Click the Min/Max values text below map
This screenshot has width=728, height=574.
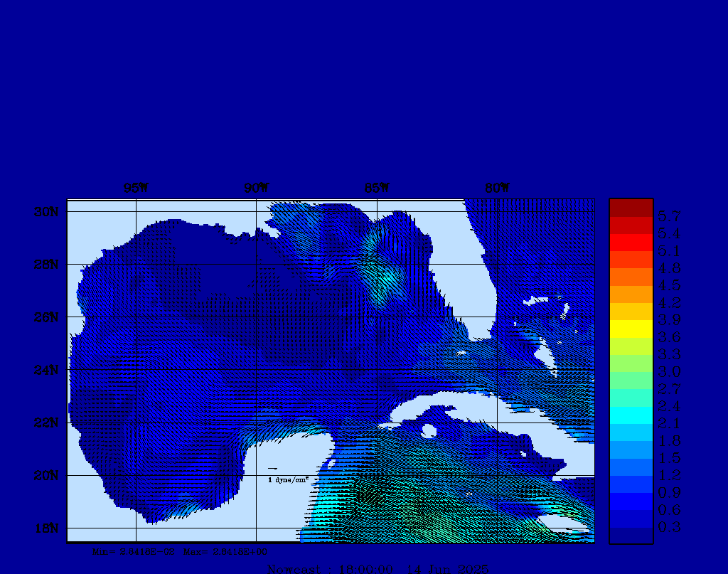click(x=180, y=551)
